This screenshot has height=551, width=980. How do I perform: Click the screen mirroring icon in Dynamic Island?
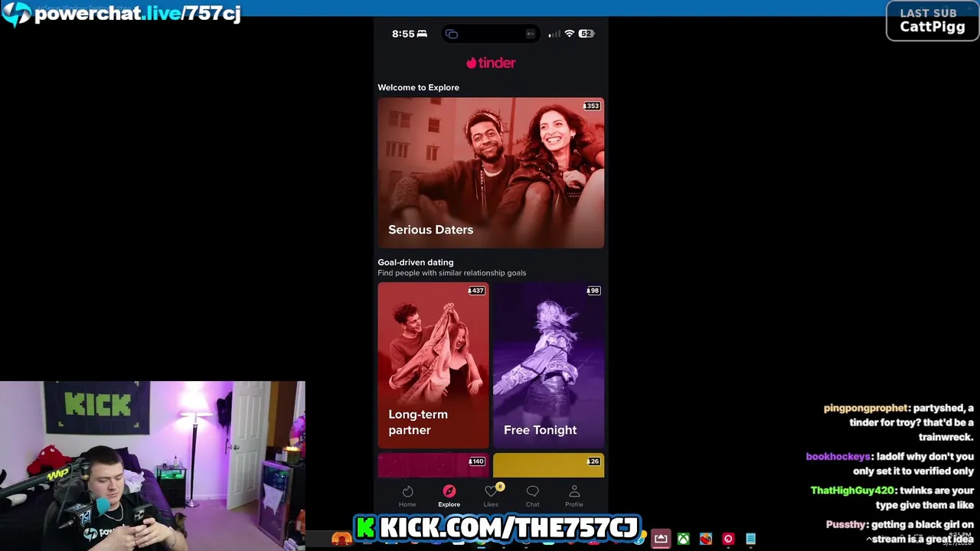pos(452,34)
